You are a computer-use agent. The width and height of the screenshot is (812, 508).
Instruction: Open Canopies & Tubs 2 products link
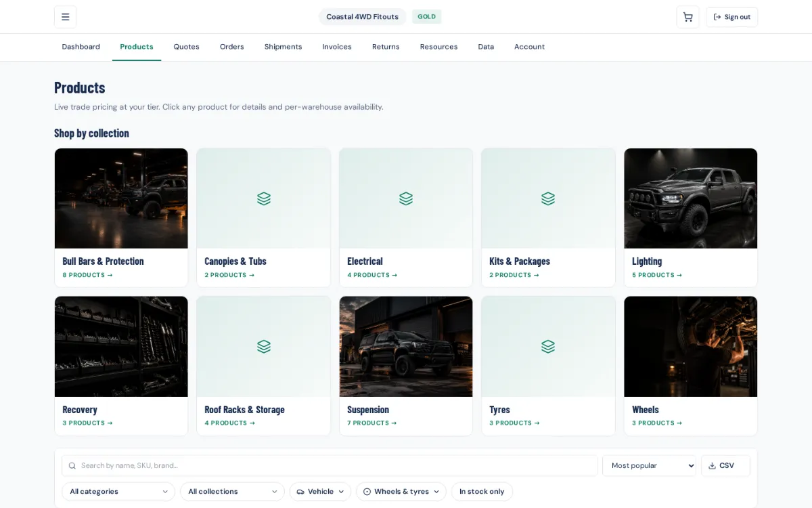click(230, 275)
